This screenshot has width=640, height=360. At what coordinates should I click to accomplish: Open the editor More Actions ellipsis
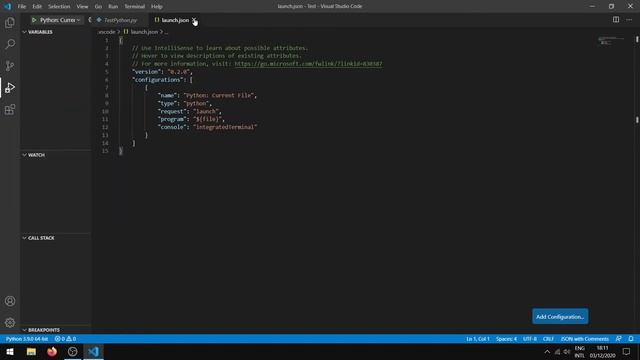[629, 20]
